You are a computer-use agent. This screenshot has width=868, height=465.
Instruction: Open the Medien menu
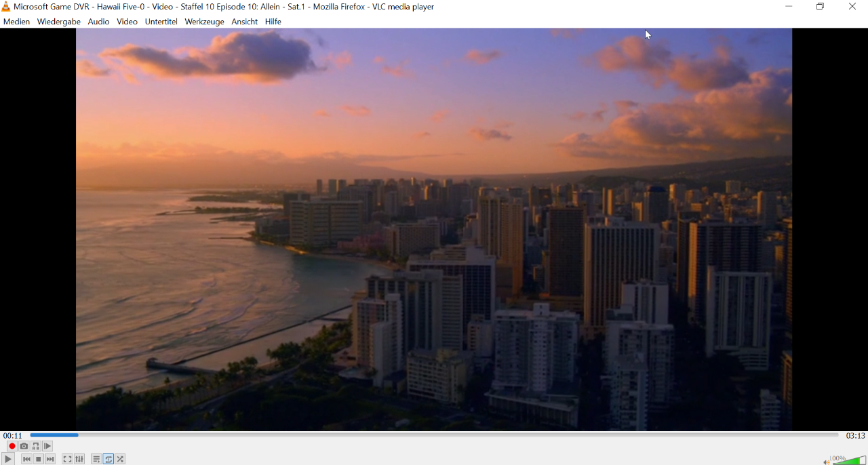[x=16, y=22]
